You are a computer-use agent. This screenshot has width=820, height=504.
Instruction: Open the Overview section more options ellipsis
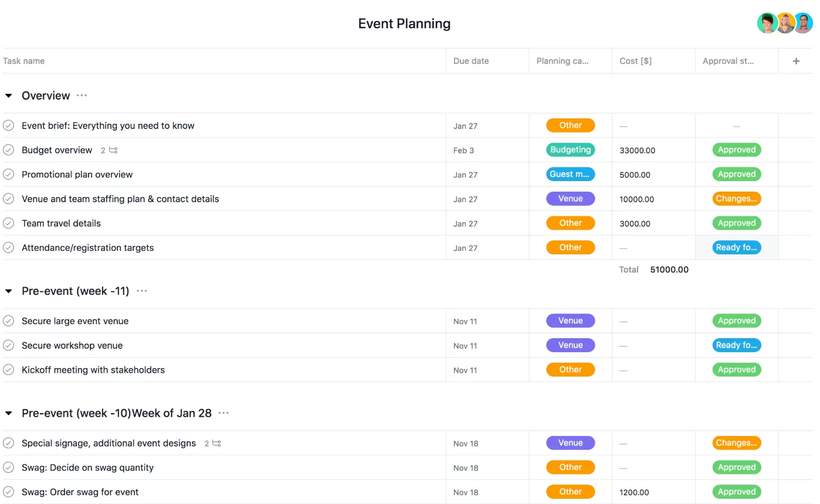[x=82, y=96]
